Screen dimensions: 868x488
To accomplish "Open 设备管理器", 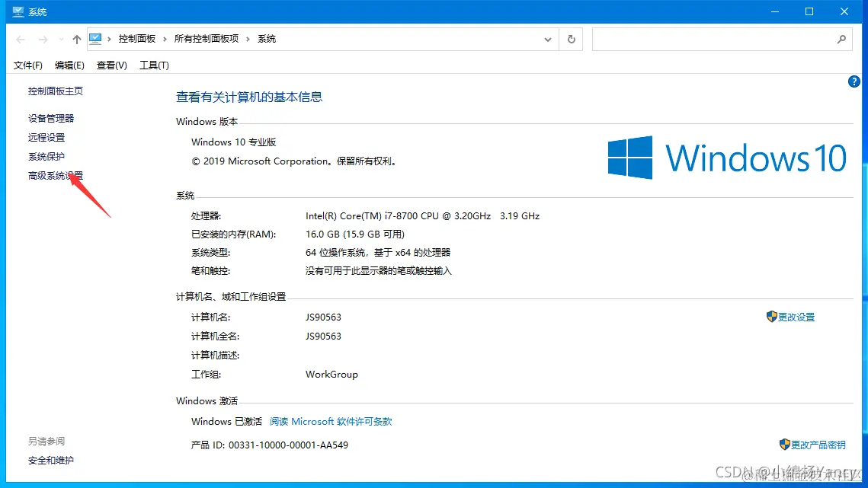I will [51, 119].
